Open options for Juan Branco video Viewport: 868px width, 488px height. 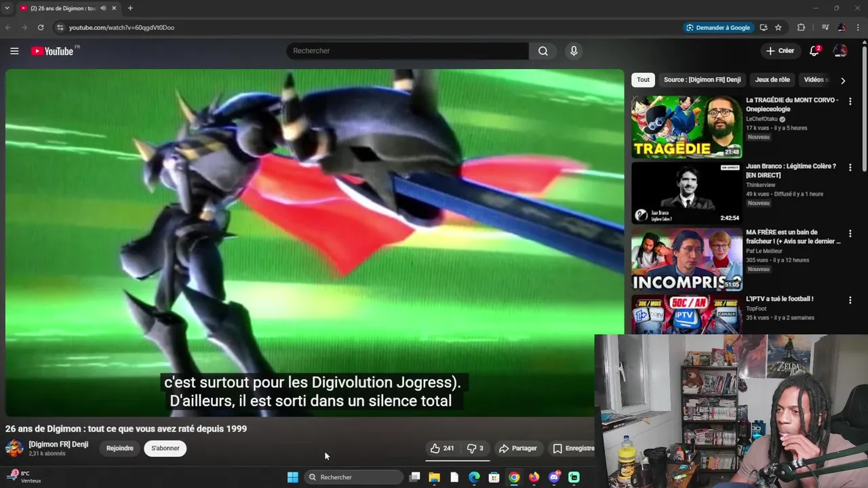(x=850, y=167)
